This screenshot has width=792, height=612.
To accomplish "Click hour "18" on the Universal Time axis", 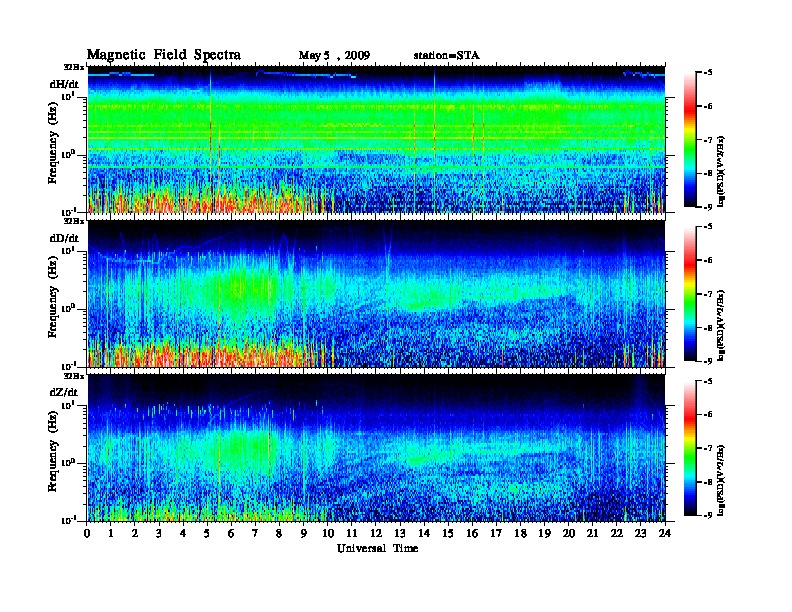I will tap(520, 534).
